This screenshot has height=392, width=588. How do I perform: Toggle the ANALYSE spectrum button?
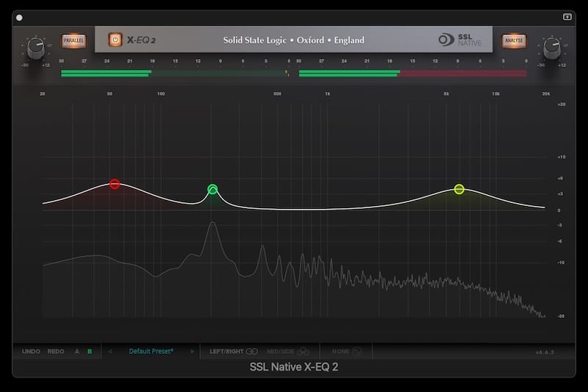point(514,40)
